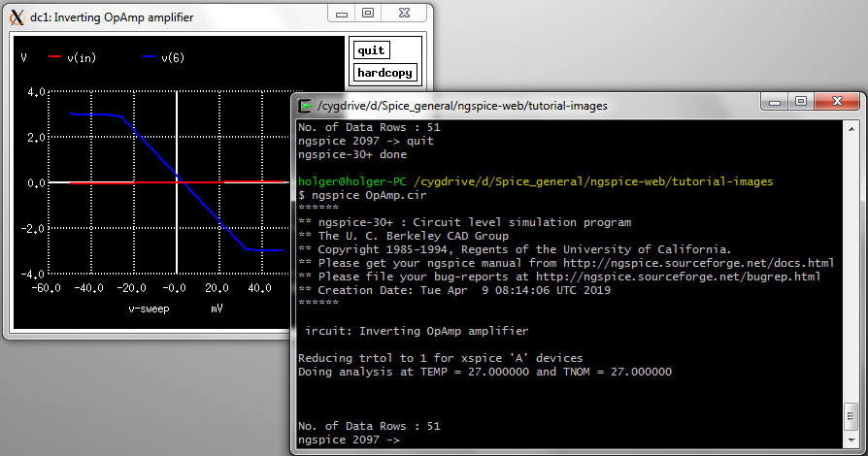This screenshot has height=456, width=868.
Task: Click the terminal scrollbar down arrow
Action: (853, 441)
